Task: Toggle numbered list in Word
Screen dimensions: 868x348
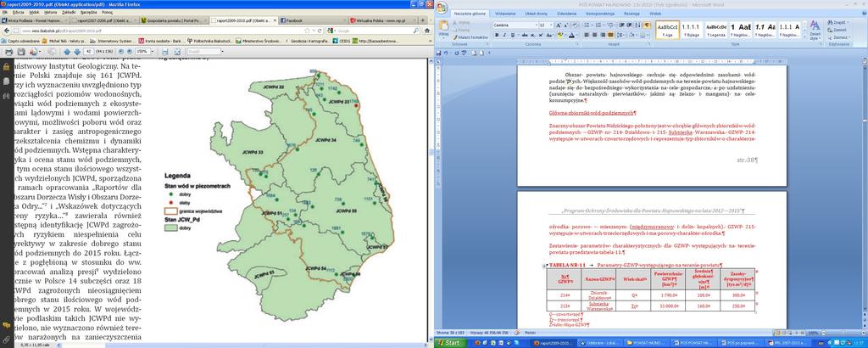Action: pos(598,25)
